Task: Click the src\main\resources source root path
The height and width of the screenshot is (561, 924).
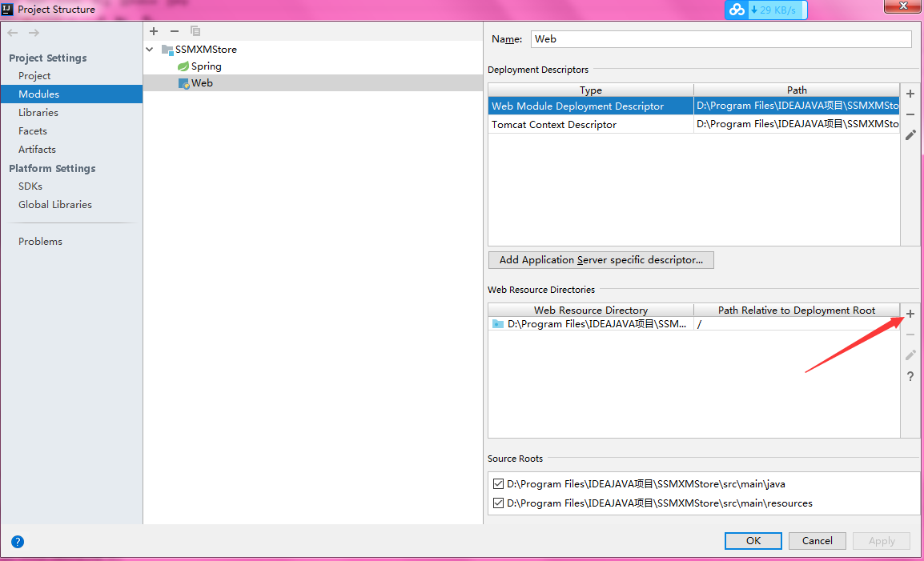Action: tap(660, 503)
